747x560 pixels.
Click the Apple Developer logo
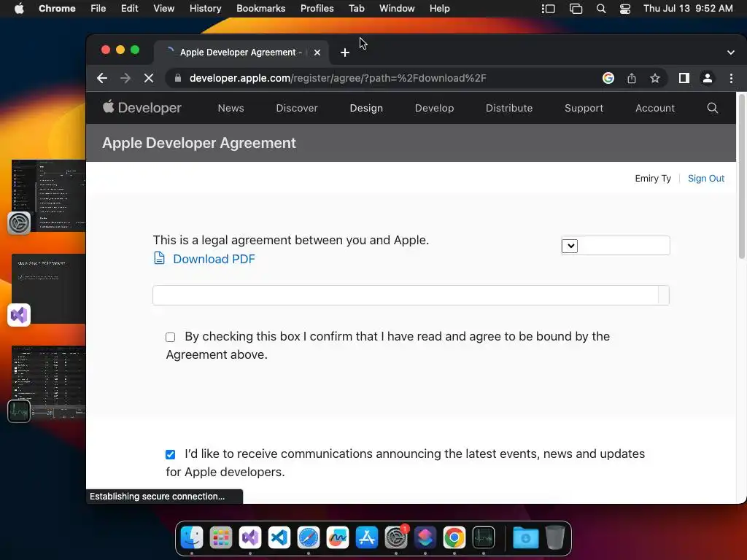pos(142,108)
